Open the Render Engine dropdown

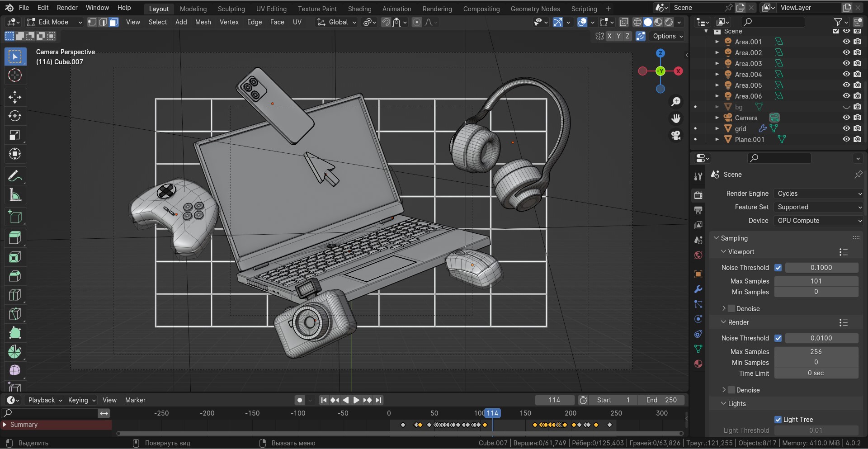[x=819, y=194]
